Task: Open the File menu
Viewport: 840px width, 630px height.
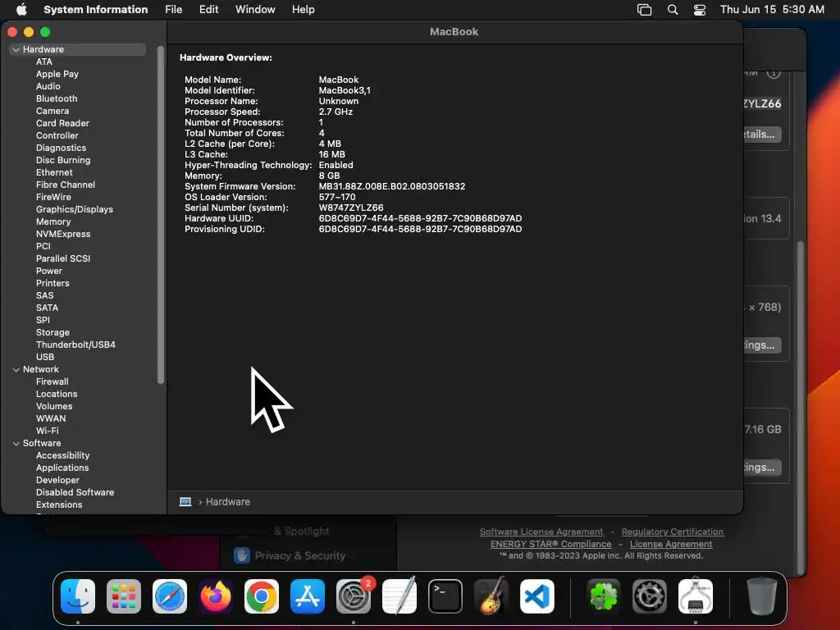Action: (174, 10)
